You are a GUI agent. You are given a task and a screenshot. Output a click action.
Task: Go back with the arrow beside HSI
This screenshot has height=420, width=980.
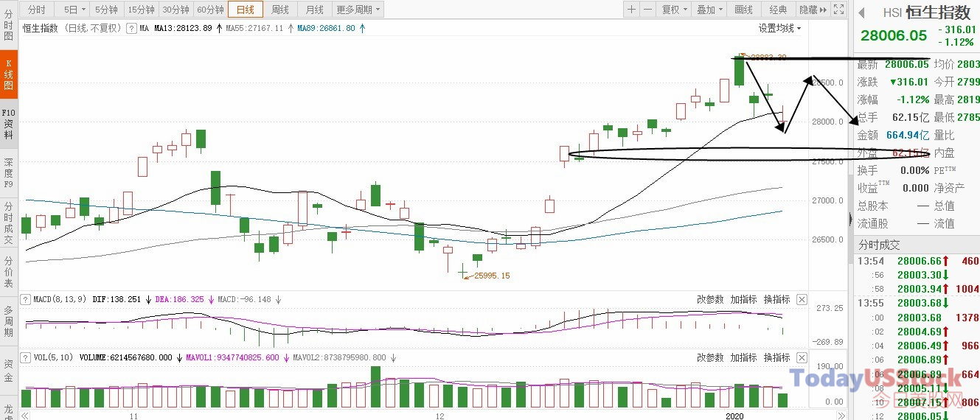click(x=861, y=13)
